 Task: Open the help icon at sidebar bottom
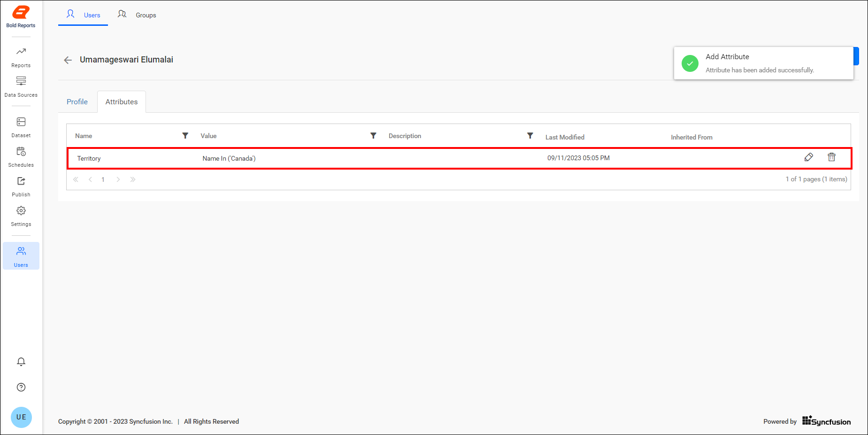coord(21,387)
